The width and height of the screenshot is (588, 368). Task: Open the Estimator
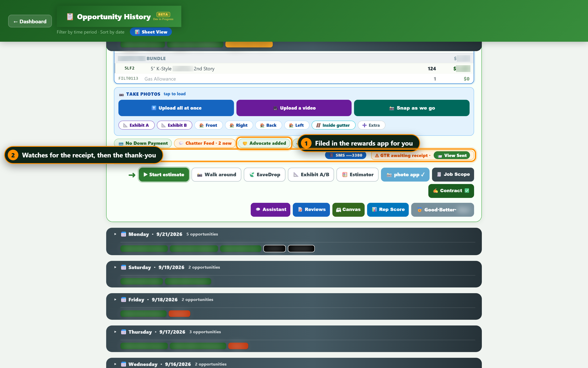pos(357,175)
